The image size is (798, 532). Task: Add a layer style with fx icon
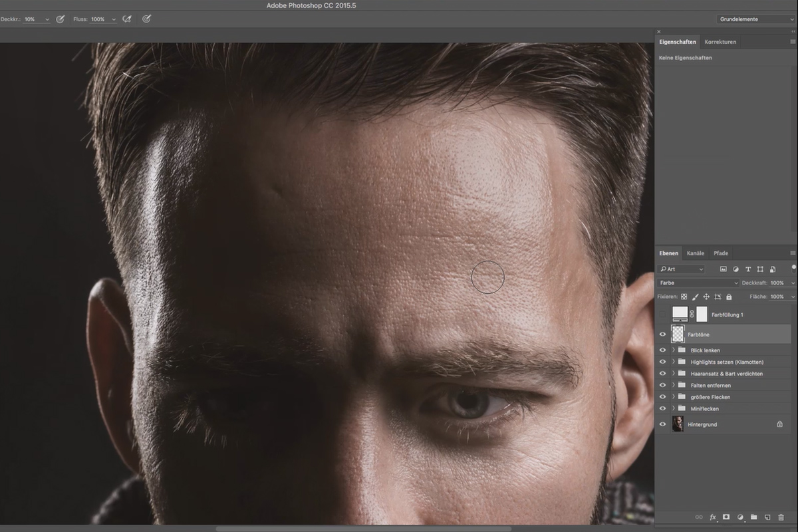pos(713,517)
